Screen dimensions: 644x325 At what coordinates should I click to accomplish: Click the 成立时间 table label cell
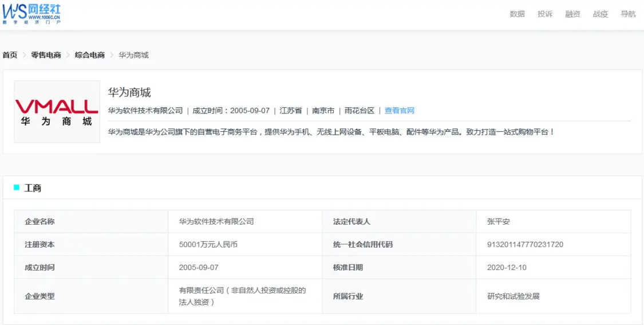point(91,268)
